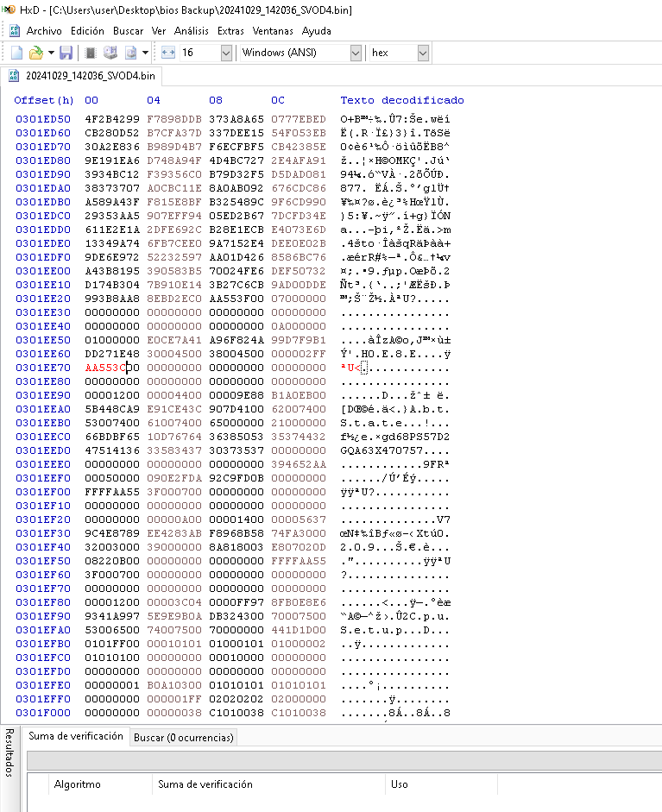Click hex group 66BDBF65 in row 0301EEC0

coord(112,437)
